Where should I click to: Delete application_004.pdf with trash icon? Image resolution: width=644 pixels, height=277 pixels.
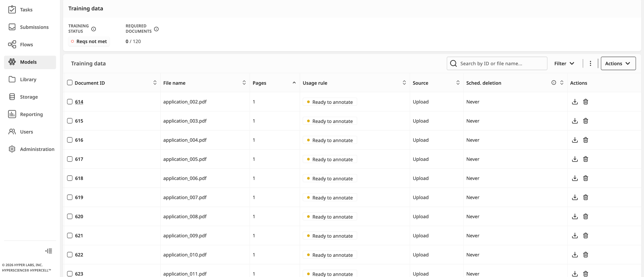point(585,140)
